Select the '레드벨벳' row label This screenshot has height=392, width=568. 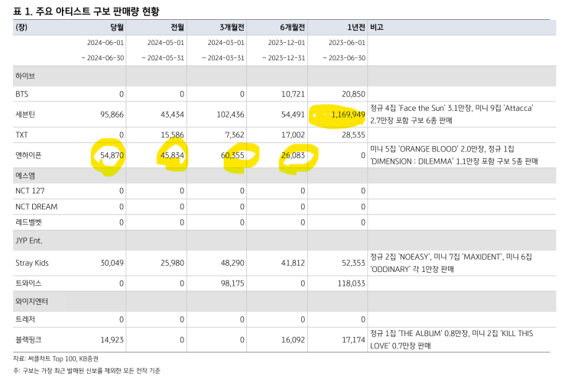28,222
